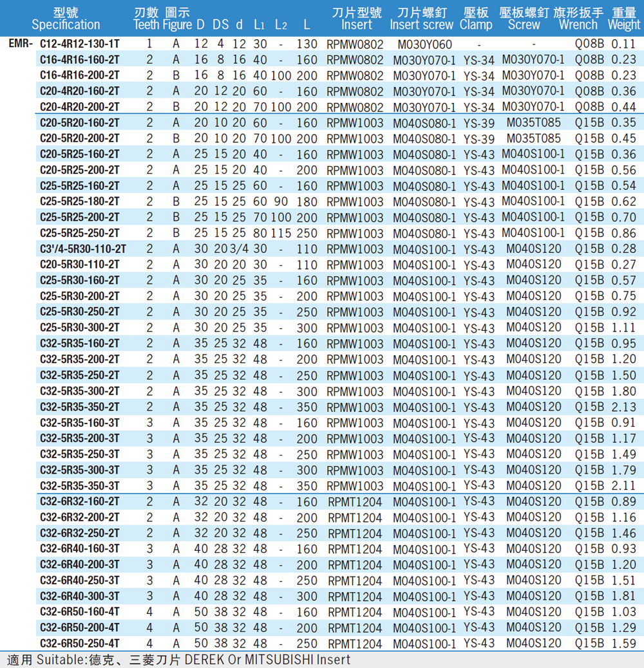This screenshot has width=644, height=668.
Task: Select the C12-4R12-130-1T specification row
Action: click(79, 44)
